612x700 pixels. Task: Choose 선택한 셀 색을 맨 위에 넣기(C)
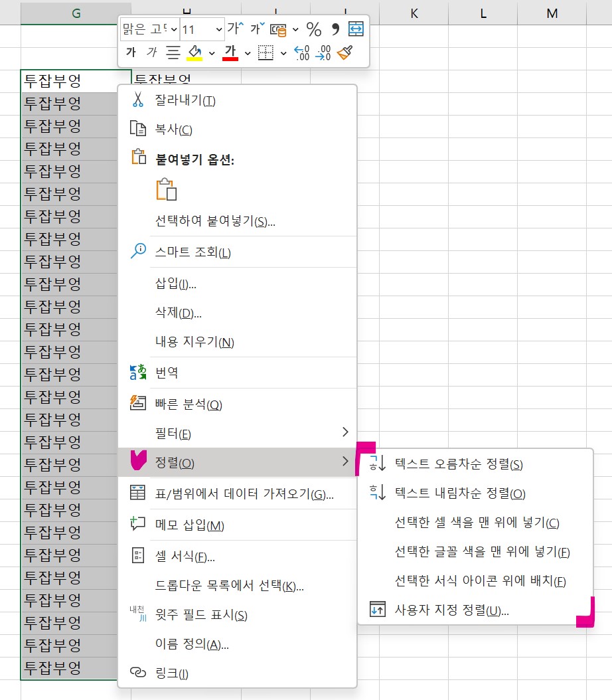point(475,522)
